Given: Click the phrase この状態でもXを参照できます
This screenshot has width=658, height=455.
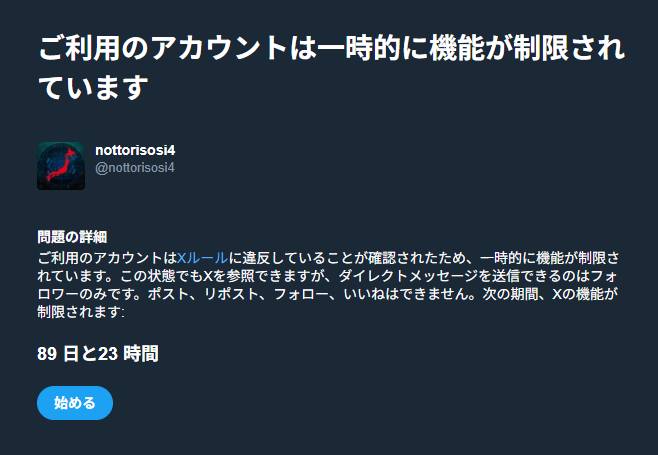Looking at the screenshot, I should (214, 276).
